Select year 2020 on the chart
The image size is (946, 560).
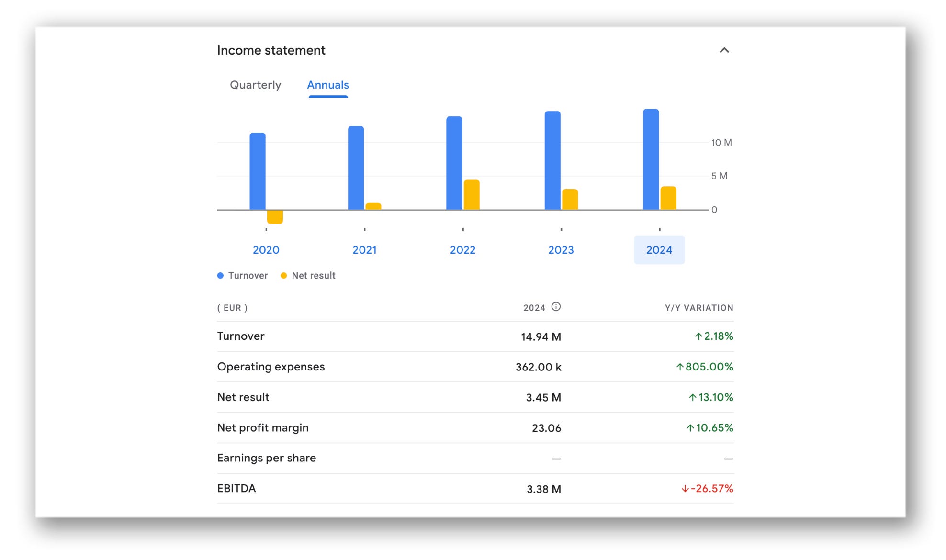266,250
